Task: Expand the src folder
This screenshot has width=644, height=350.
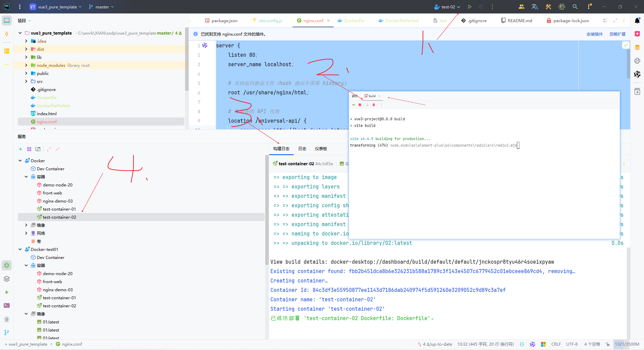Action: click(26, 81)
